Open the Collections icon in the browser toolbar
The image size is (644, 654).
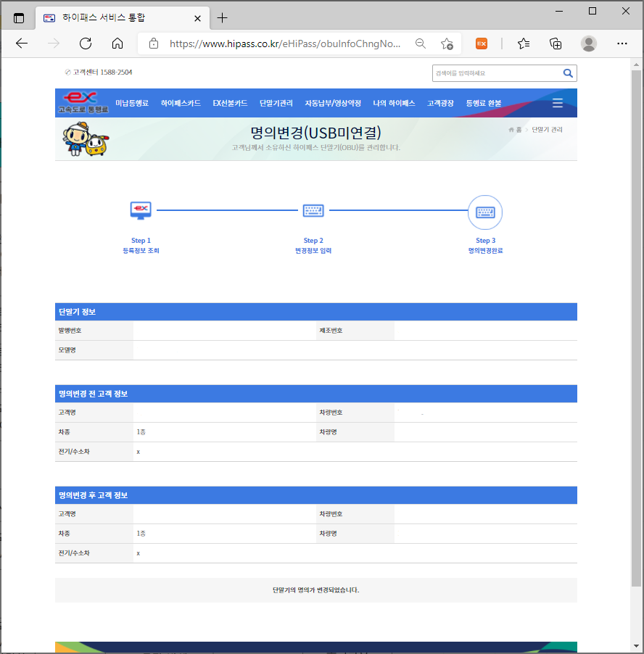pos(556,44)
